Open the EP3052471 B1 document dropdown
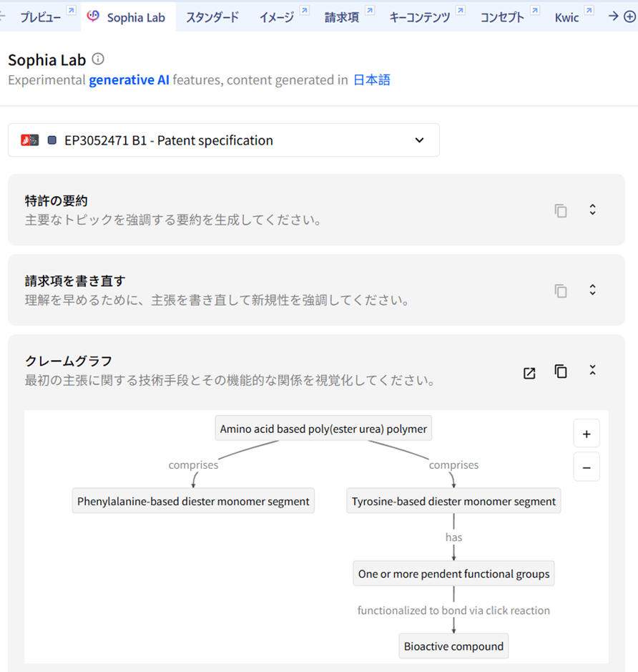 pyautogui.click(x=223, y=140)
